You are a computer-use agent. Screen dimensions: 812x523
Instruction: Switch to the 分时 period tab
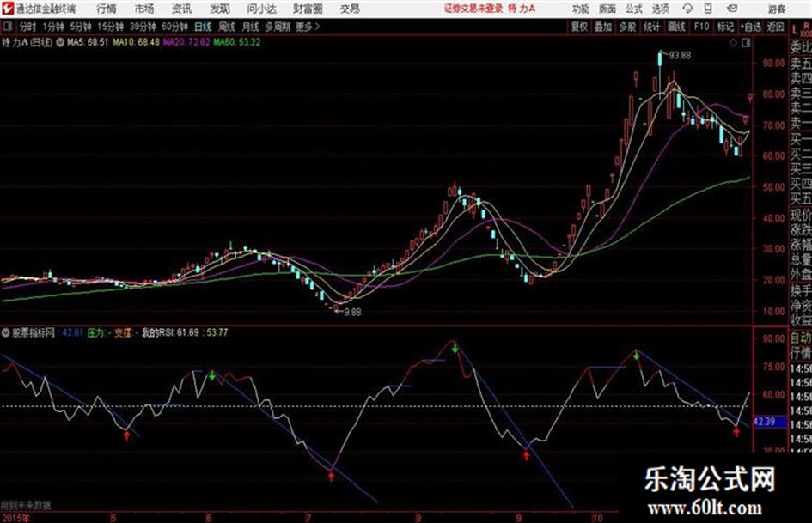(x=27, y=27)
